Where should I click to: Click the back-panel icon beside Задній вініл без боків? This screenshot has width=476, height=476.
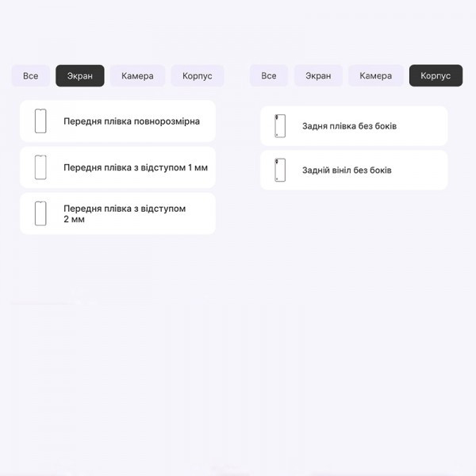(x=280, y=170)
